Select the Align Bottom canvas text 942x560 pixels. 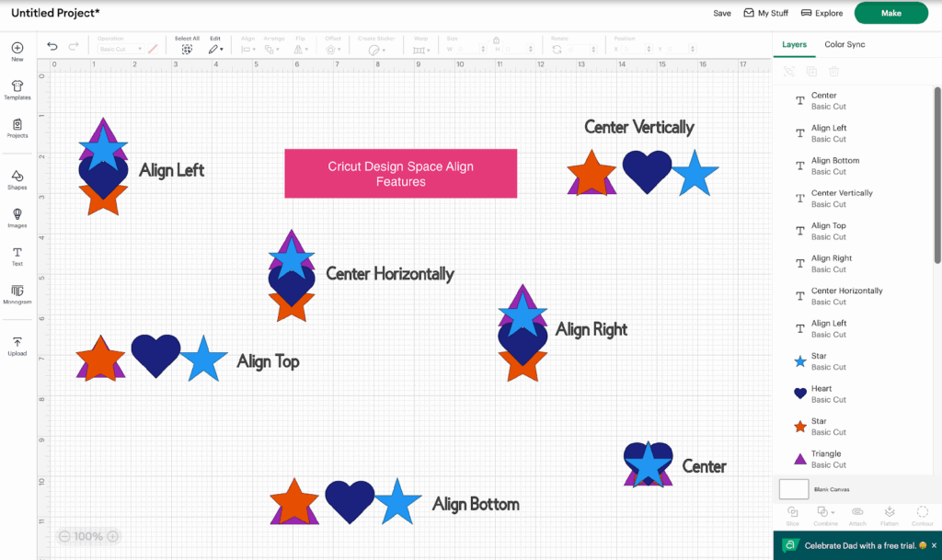[x=476, y=504]
